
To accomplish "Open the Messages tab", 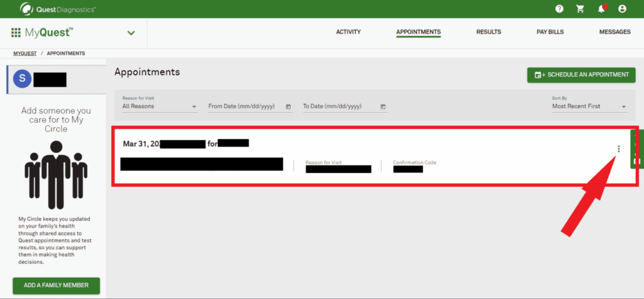I will point(615,31).
